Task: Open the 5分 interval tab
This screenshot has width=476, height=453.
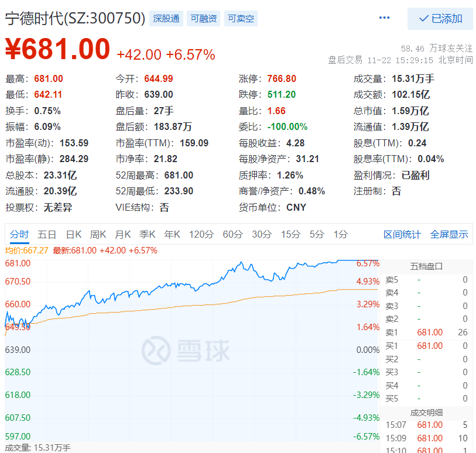Action: 317,235
